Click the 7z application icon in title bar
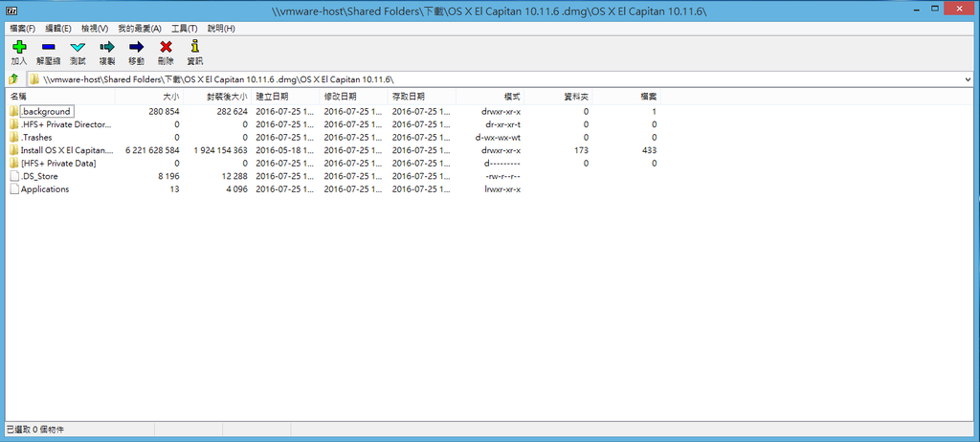The width and height of the screenshot is (980, 442). (x=11, y=11)
